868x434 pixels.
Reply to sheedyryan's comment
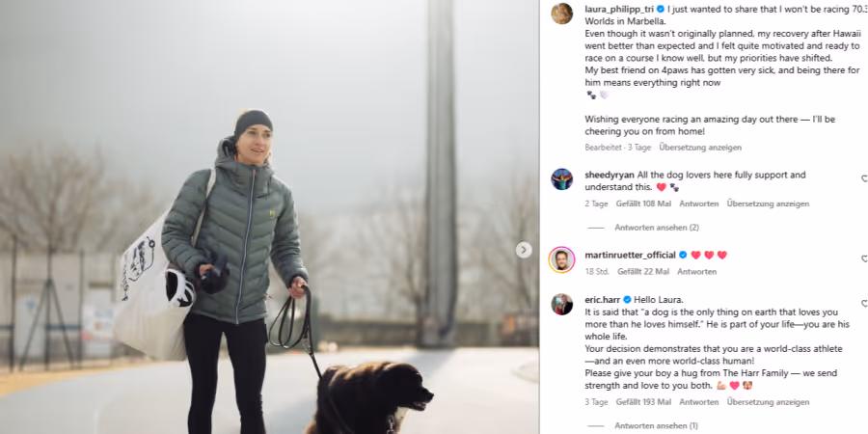[x=699, y=203]
